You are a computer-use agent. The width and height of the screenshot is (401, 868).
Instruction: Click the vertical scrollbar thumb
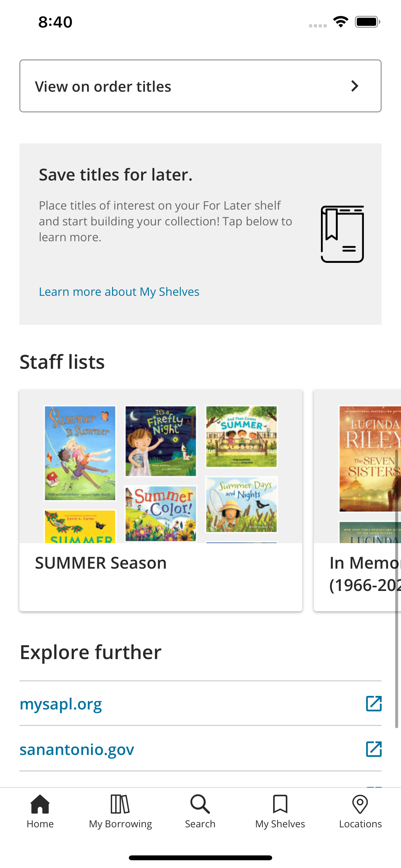pyautogui.click(x=396, y=589)
